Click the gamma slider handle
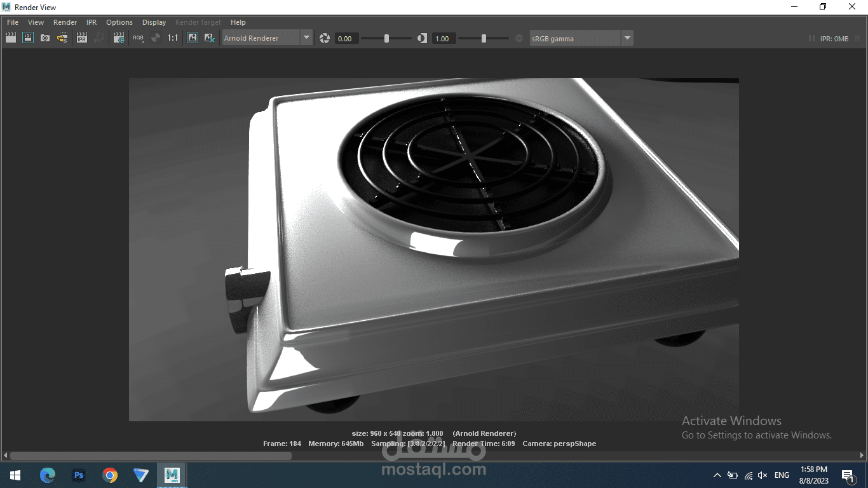The width and height of the screenshot is (868, 488). (x=484, y=38)
